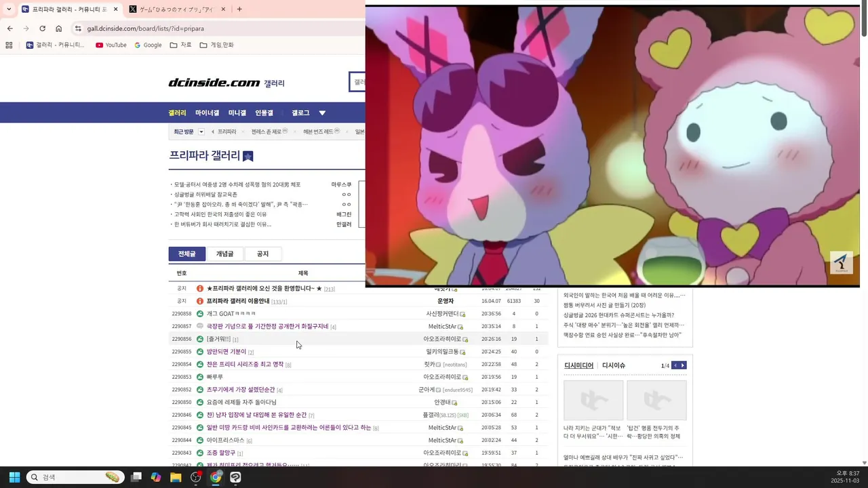Viewport: 868px width, 488px height.
Task: Open post 아이프리스마스
Action: click(x=226, y=441)
